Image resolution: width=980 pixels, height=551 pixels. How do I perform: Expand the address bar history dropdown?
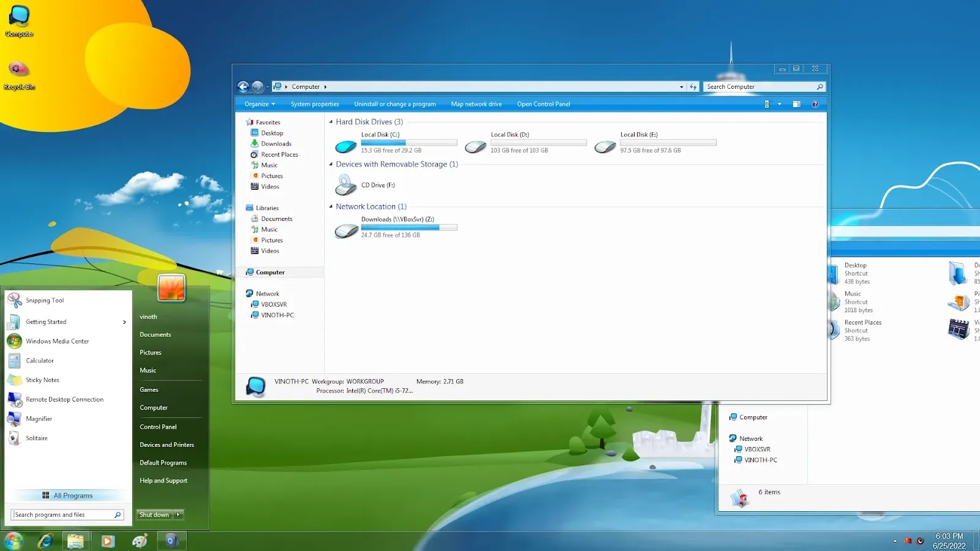(x=682, y=87)
